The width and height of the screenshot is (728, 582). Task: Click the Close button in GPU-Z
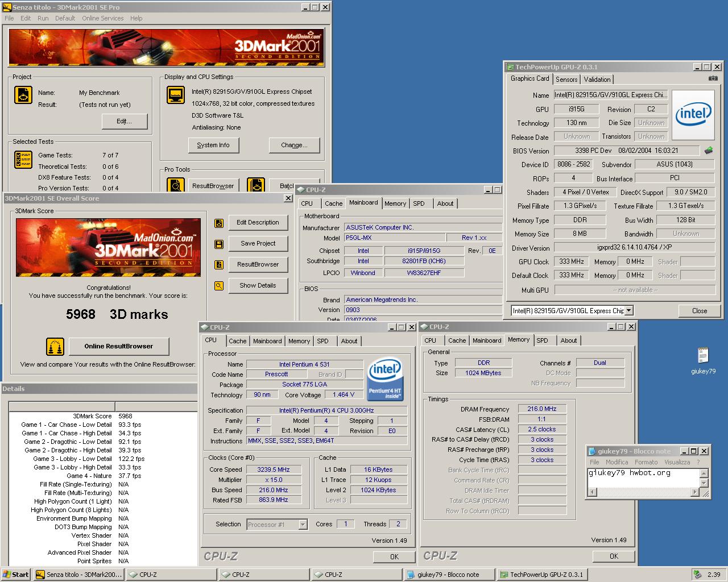tap(700, 311)
